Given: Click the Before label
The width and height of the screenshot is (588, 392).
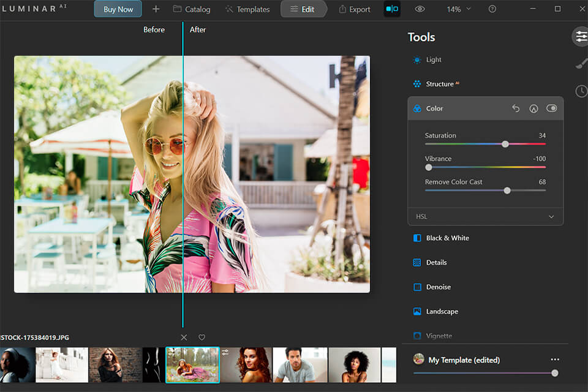Looking at the screenshot, I should coord(154,29).
